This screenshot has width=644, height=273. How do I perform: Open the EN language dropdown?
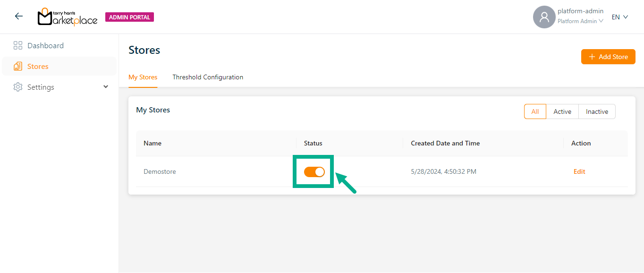point(619,17)
